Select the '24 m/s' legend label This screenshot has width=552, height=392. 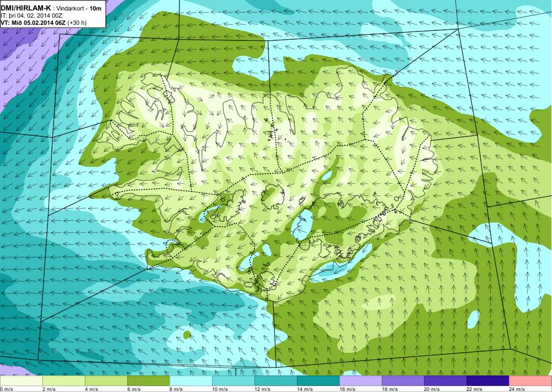517,389
